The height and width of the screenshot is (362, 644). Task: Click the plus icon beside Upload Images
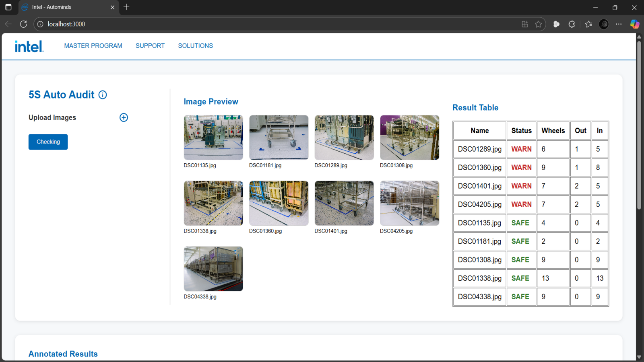[124, 117]
